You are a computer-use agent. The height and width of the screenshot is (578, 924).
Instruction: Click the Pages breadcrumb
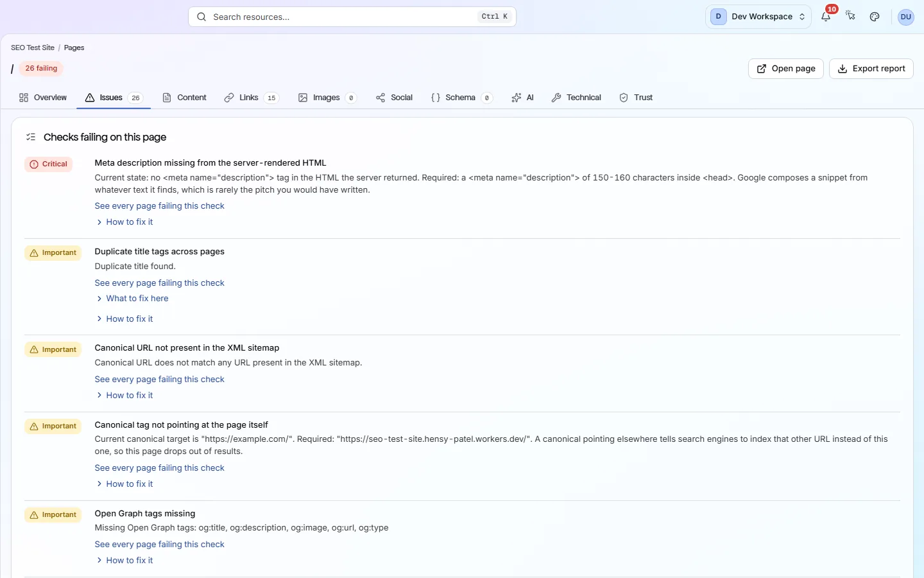click(x=74, y=48)
